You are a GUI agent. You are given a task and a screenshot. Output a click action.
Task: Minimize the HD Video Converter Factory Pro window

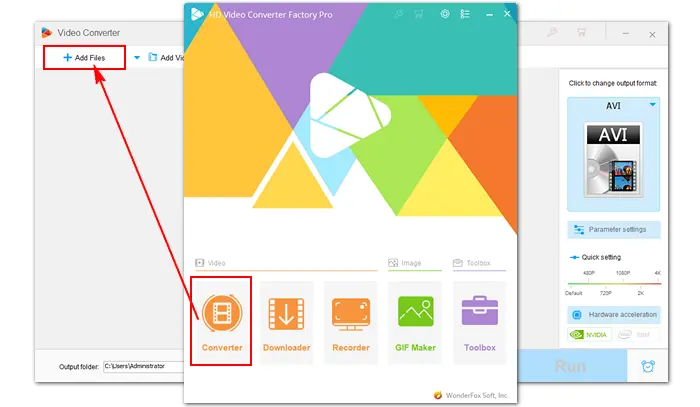[489, 14]
